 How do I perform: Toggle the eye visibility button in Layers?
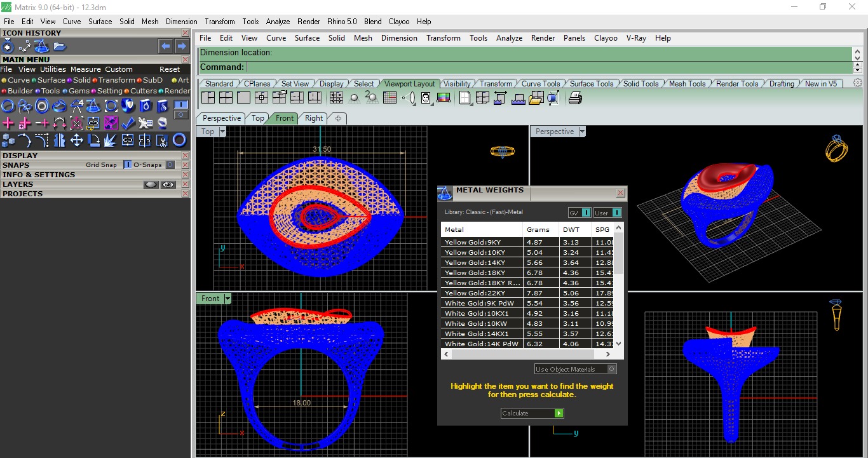coord(168,184)
